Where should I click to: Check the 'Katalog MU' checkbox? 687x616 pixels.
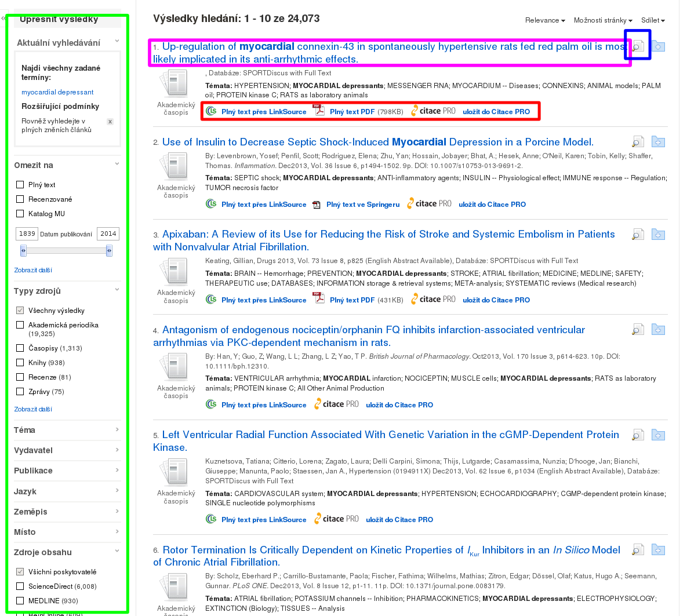tap(20, 214)
